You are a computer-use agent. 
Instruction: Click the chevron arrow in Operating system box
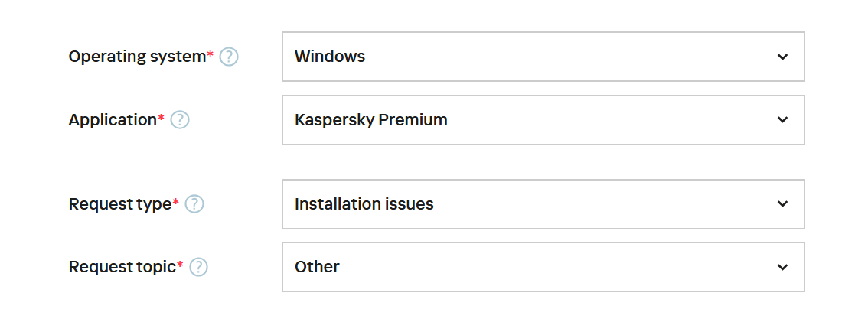pos(782,57)
